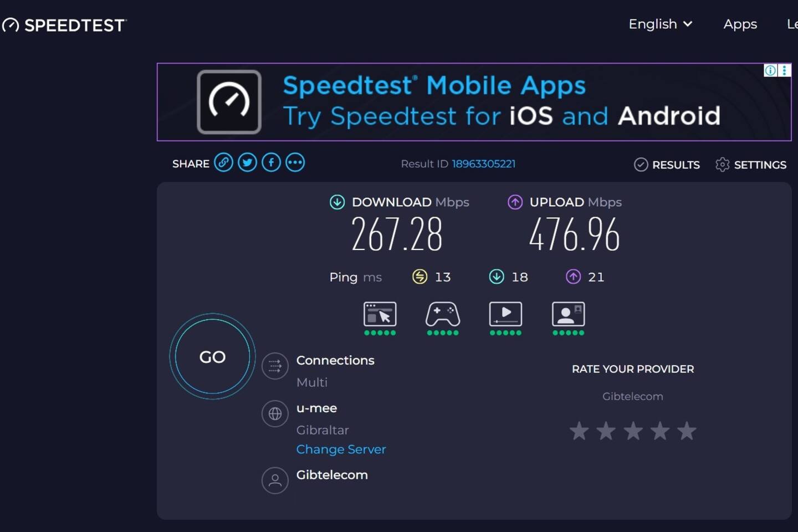Screen dimensions: 798x532
Task: Click the web browsing performance icon
Action: (380, 315)
